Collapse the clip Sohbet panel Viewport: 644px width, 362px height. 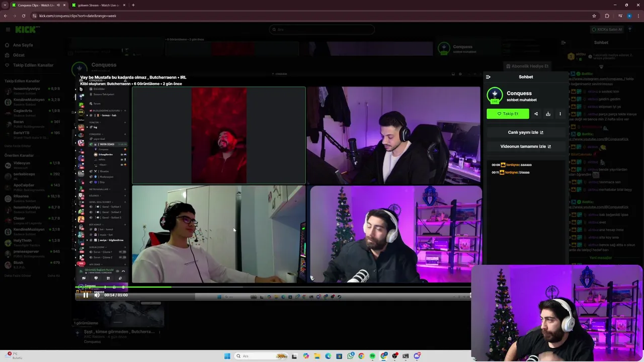[488, 77]
